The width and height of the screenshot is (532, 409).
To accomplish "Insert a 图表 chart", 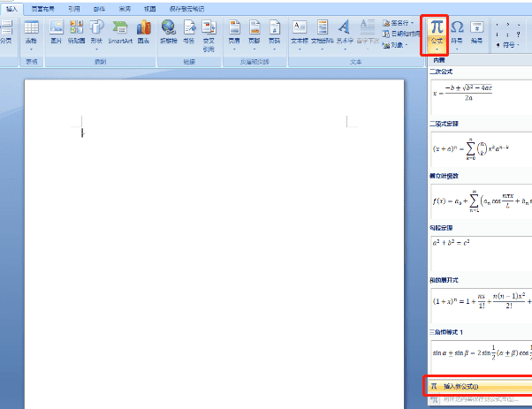I will 143,32.
